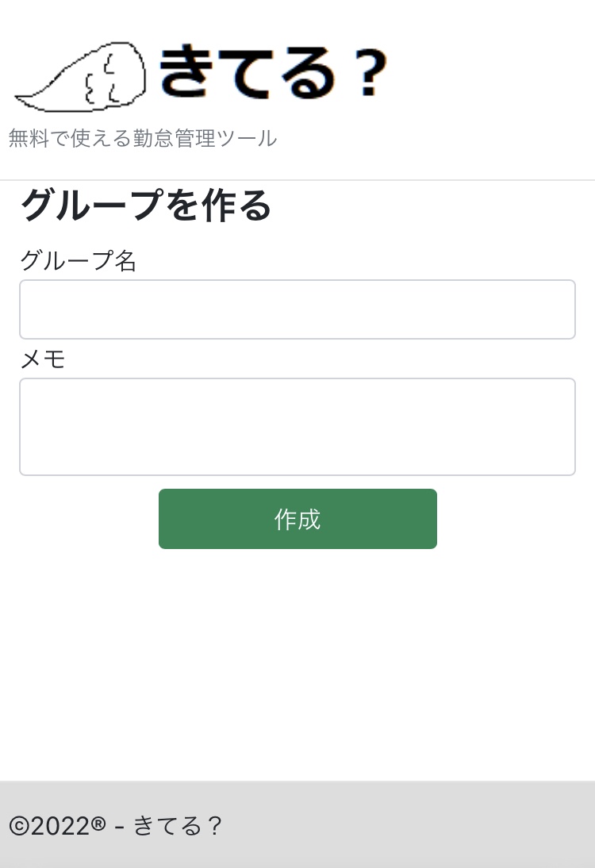Click the る character in the logo title
This screenshot has width=595, height=868.
(x=312, y=74)
